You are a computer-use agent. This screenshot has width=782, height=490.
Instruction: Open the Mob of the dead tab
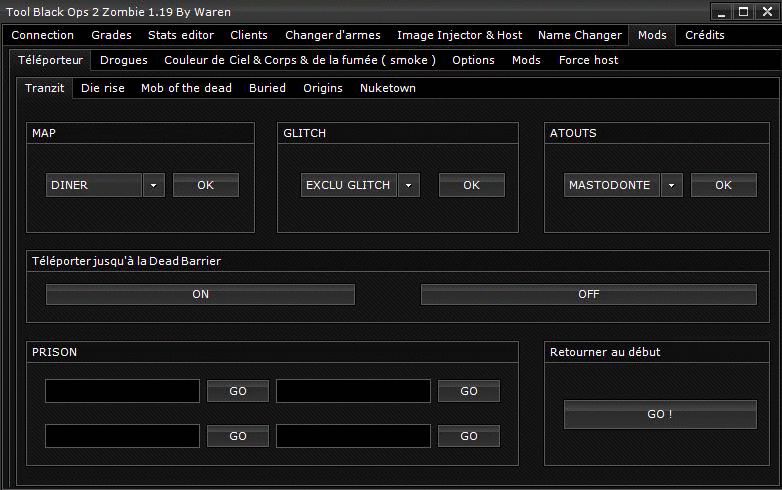(186, 88)
